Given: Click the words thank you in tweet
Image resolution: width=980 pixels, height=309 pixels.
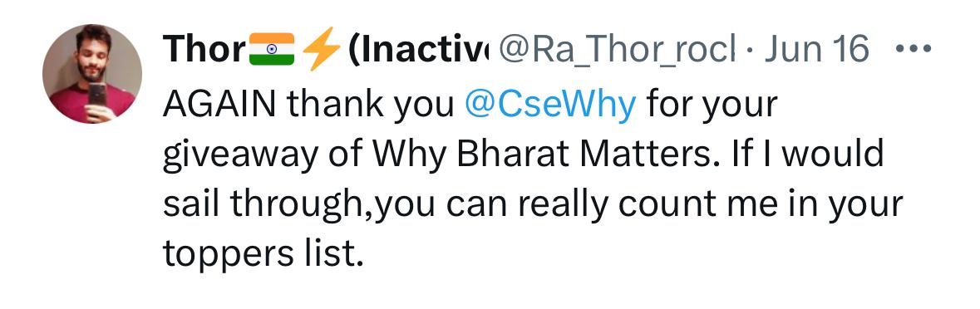Looking at the screenshot, I should coord(372,105).
